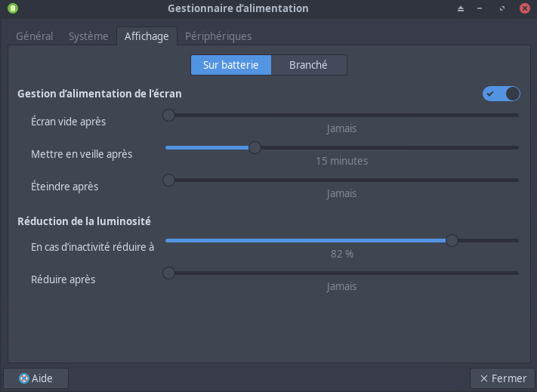Roll up the window using the shade button
This screenshot has height=392, width=537.
461,8
